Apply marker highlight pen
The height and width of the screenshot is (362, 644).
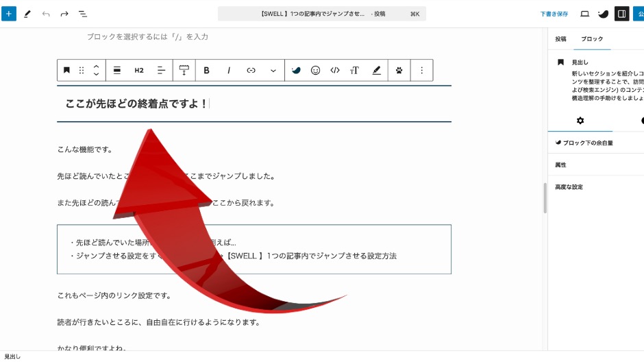pos(376,70)
